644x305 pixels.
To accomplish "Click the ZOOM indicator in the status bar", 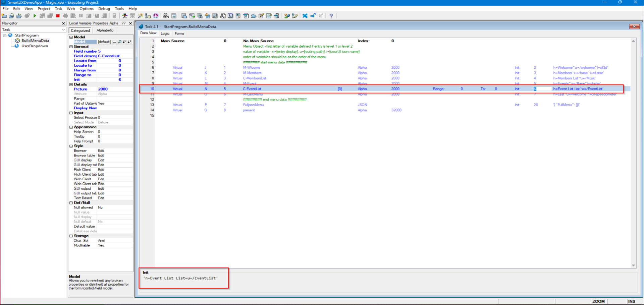I will coord(598,301).
